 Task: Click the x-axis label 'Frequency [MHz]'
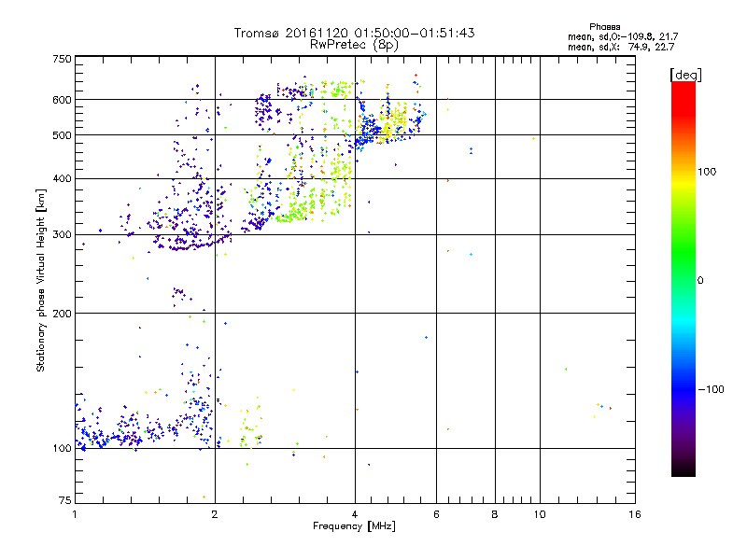(x=354, y=526)
